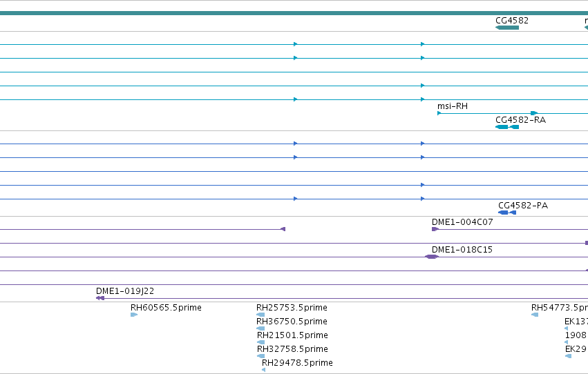
Task: Click the purple left-pointing arrowhead ending the first purple line
Action: (x=283, y=229)
